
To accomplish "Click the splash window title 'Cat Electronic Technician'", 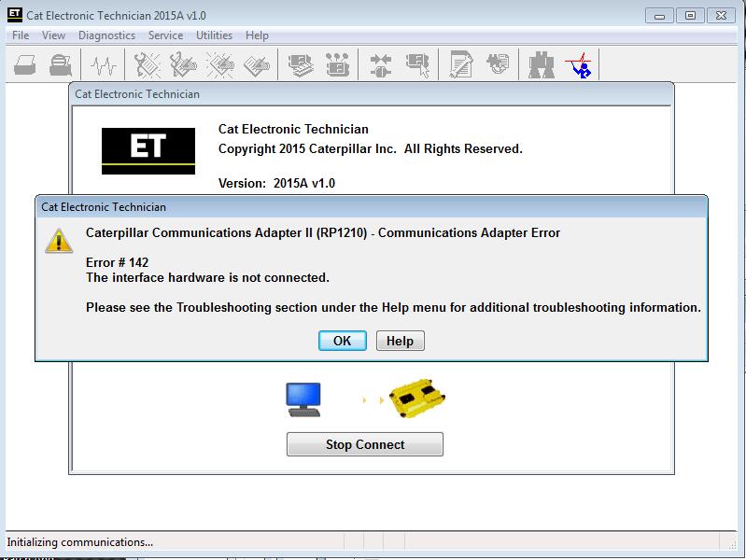I will (x=137, y=94).
